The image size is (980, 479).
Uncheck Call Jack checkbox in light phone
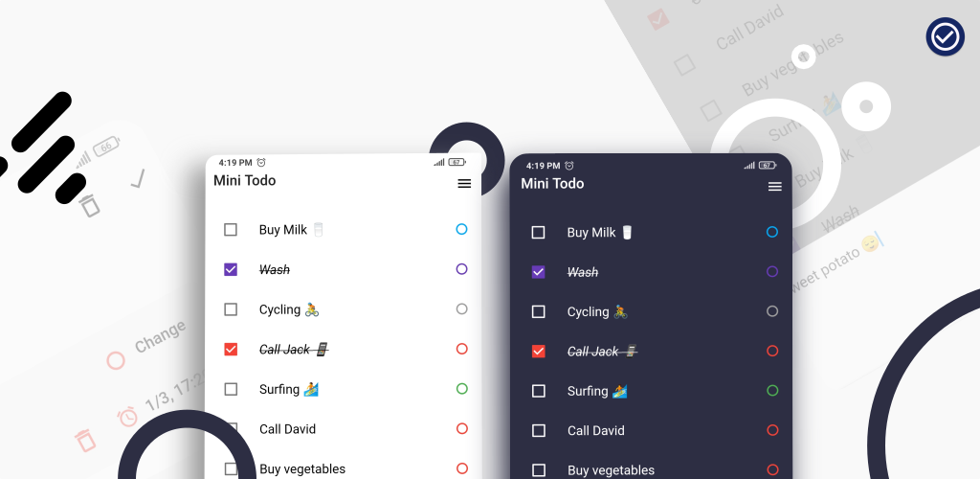tap(231, 349)
